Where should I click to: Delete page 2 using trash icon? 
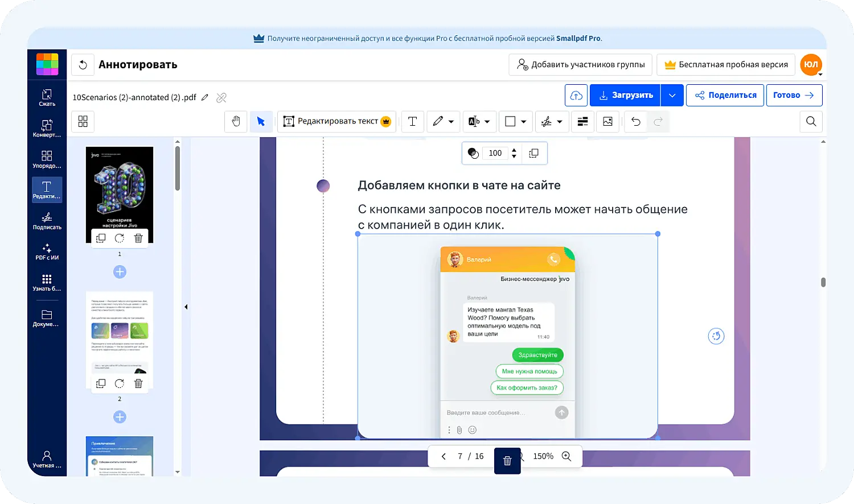click(x=138, y=383)
